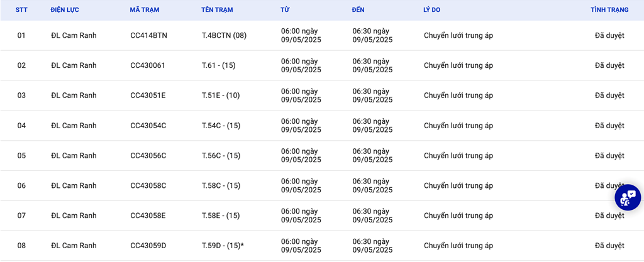
Task: Select station name T.54C - (15)
Action: pos(221,126)
